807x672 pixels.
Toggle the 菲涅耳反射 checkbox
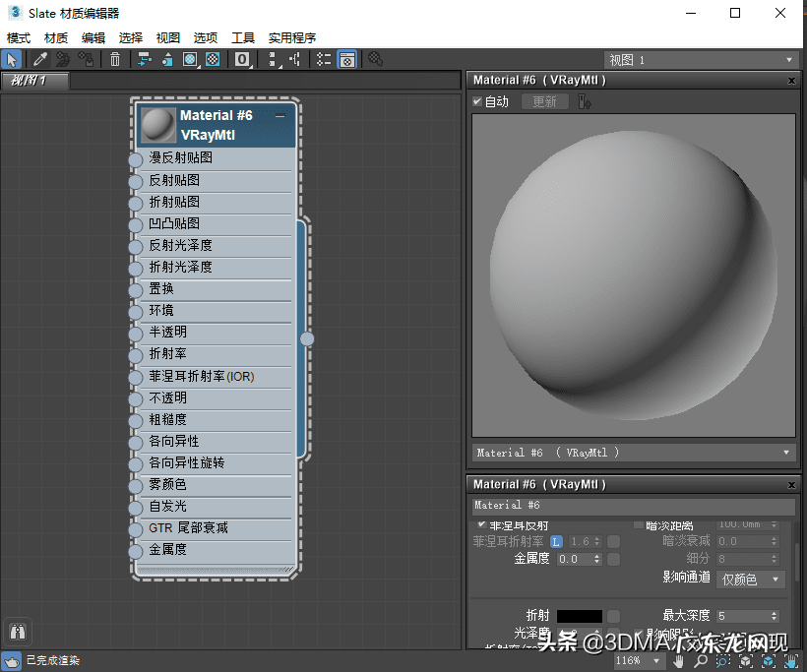(481, 525)
